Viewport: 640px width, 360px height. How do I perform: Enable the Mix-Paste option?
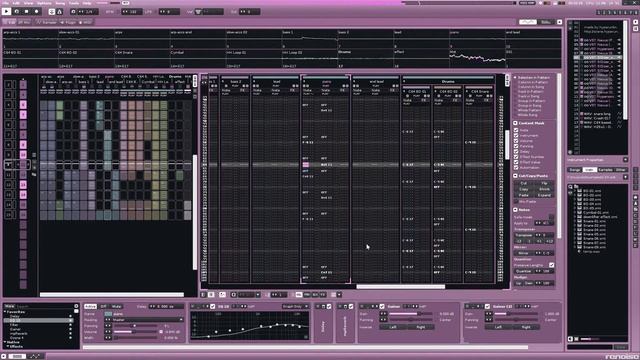point(516,202)
